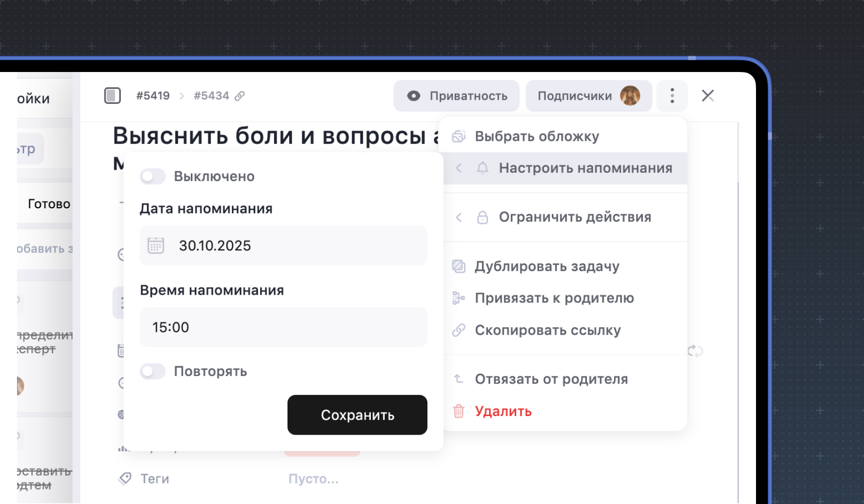
Task: Click the link icon next to task #5434
Action: point(240,95)
